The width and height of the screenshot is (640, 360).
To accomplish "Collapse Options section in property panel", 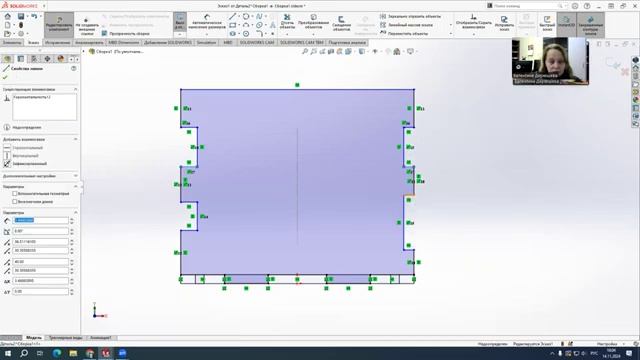I will tap(76, 187).
